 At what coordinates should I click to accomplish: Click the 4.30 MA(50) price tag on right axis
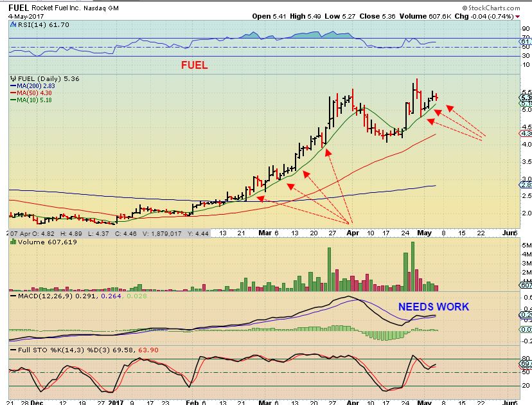(x=526, y=134)
